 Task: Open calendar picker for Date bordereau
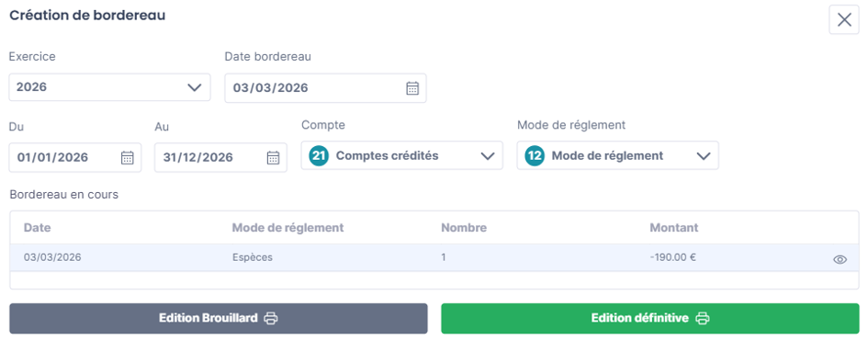pos(412,88)
